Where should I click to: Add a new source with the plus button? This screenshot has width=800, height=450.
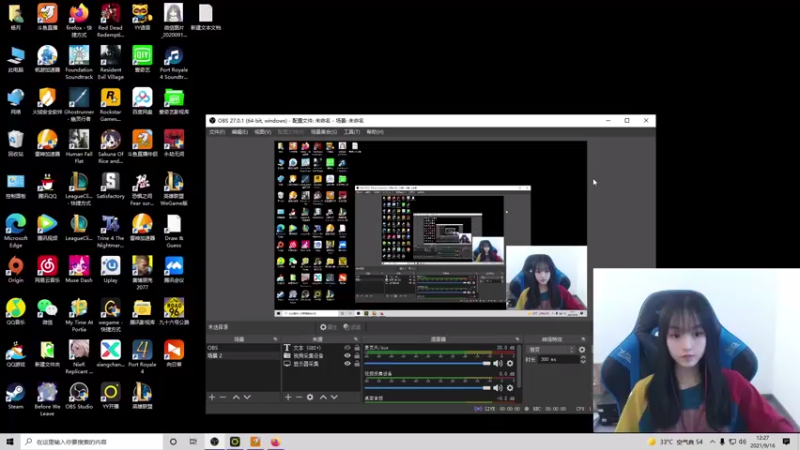click(x=288, y=397)
